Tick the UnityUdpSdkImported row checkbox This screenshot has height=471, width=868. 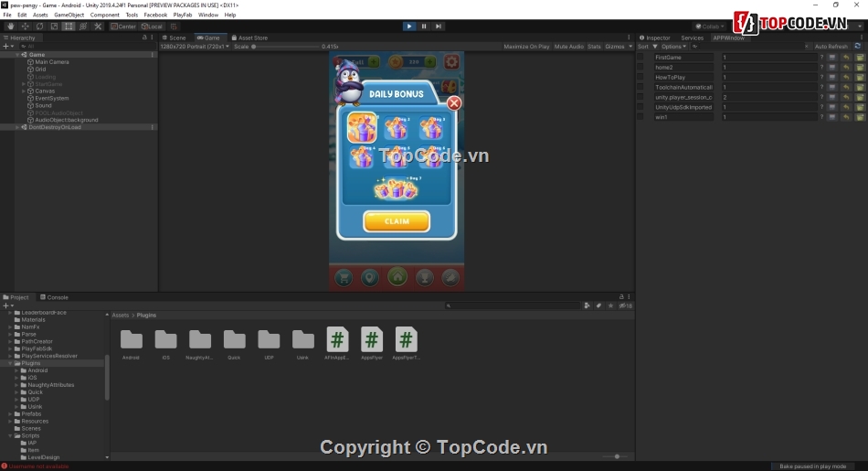coord(640,107)
